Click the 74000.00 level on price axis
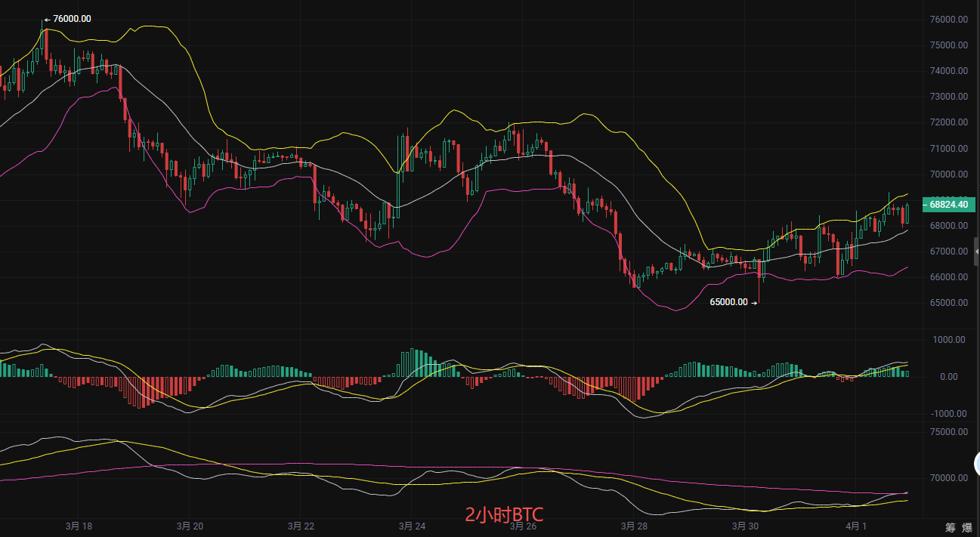 click(x=948, y=71)
